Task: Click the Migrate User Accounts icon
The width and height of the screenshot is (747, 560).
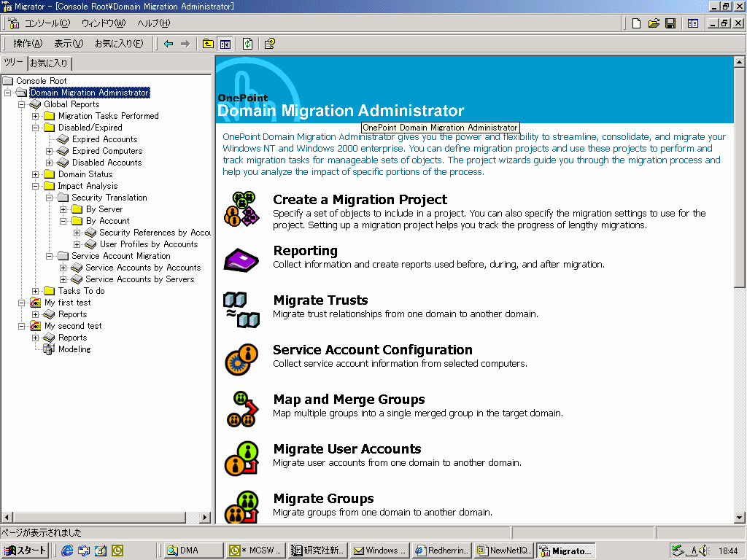Action: (241, 459)
